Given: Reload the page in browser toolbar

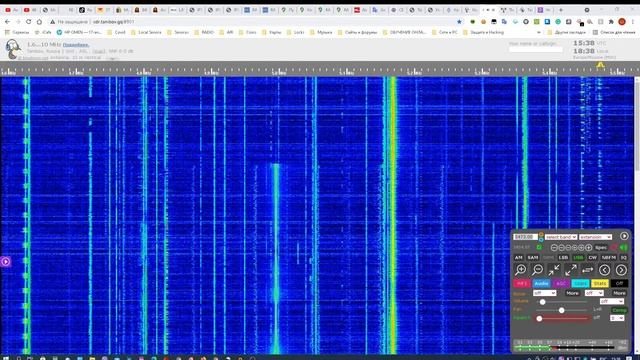Looking at the screenshot, I should coord(29,22).
